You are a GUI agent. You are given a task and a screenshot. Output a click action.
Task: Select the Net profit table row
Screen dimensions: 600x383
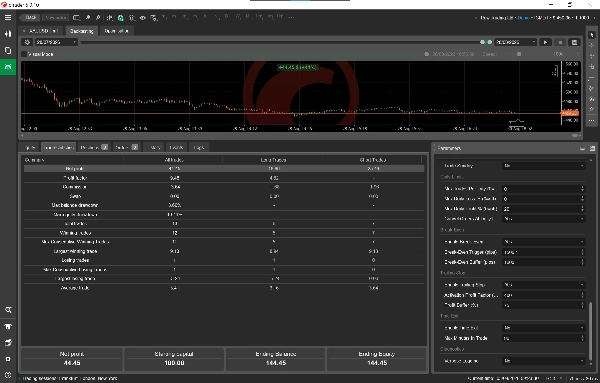click(224, 169)
